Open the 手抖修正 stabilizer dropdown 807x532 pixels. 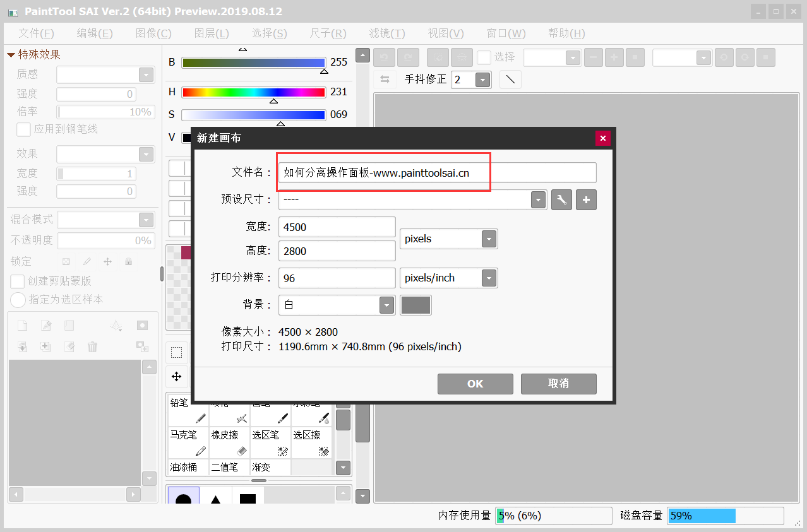pos(482,80)
